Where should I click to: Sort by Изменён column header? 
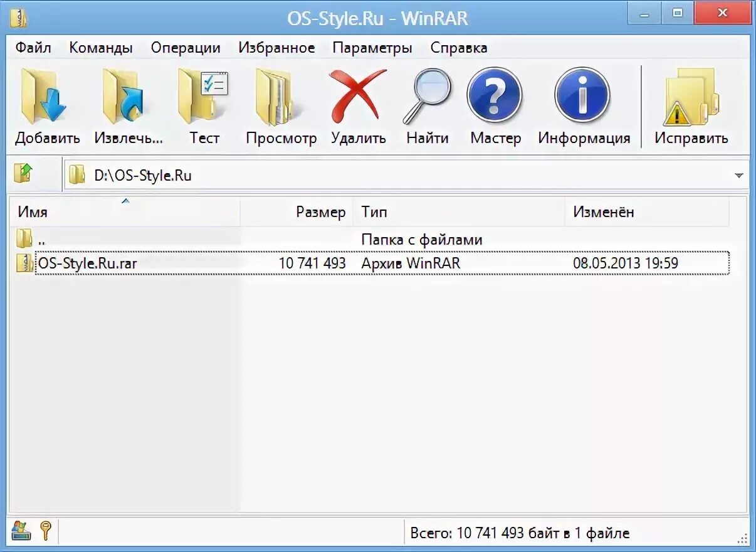click(647, 212)
